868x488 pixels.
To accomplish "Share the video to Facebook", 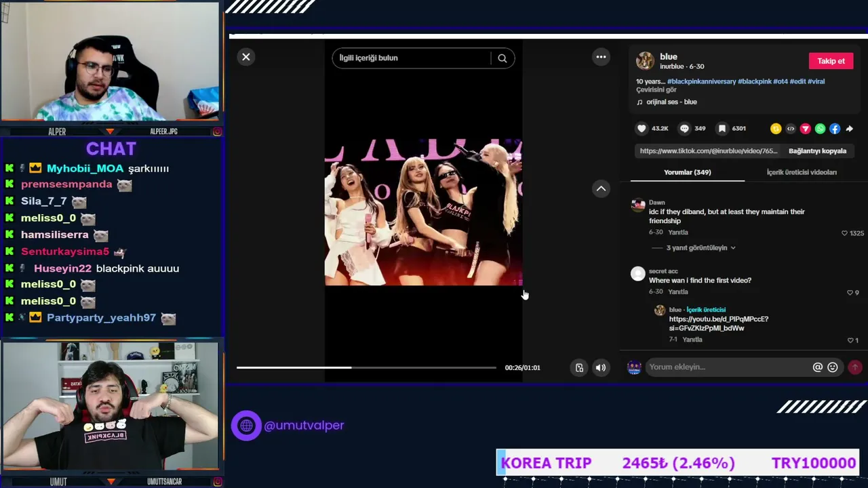I will point(835,129).
